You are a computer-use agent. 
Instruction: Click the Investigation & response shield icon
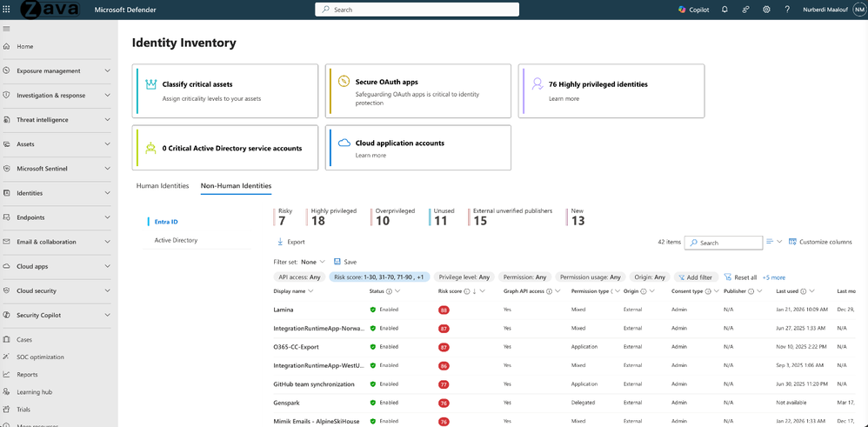7,96
